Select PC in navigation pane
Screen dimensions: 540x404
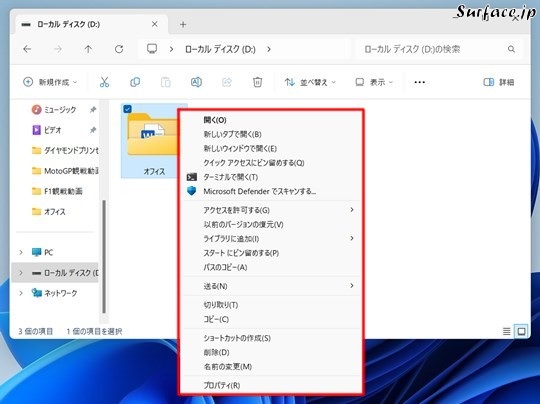tap(42, 252)
